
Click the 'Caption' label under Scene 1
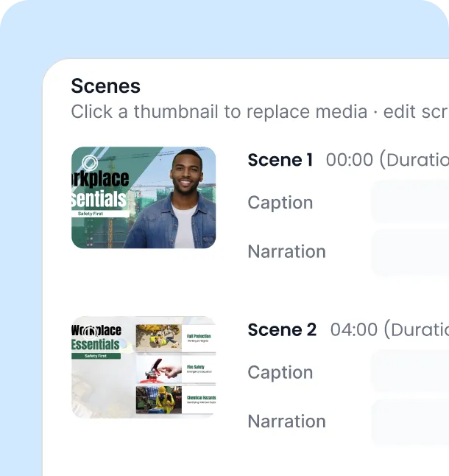point(280,203)
